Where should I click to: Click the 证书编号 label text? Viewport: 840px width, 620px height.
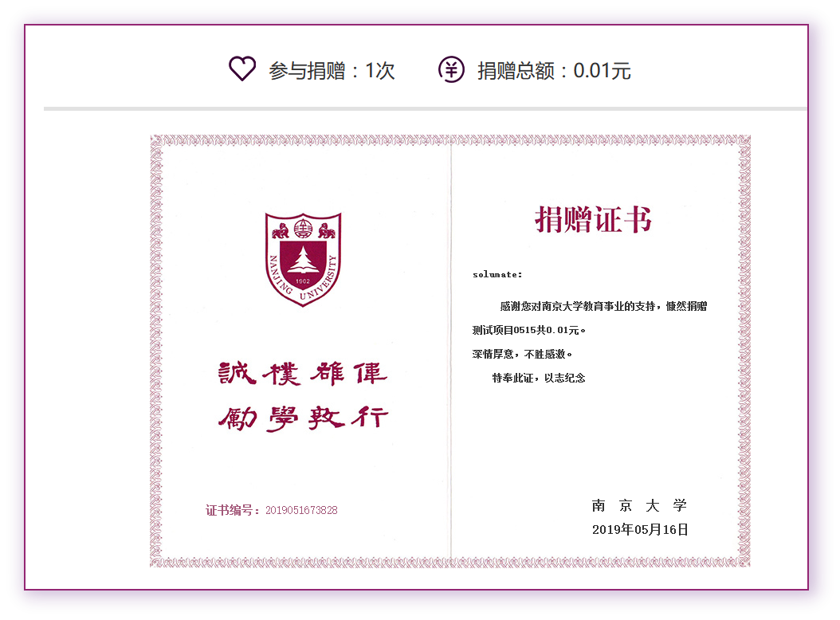[232, 510]
